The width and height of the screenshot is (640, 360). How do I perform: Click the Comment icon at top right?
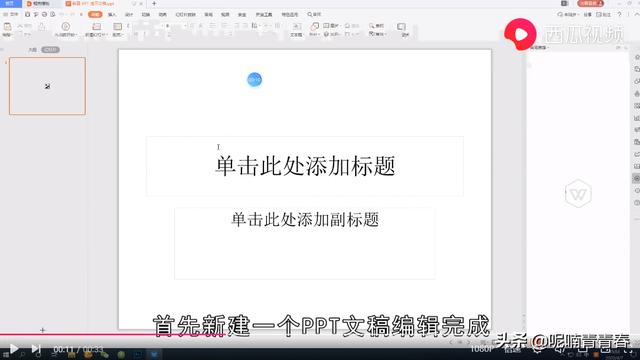pos(604,14)
